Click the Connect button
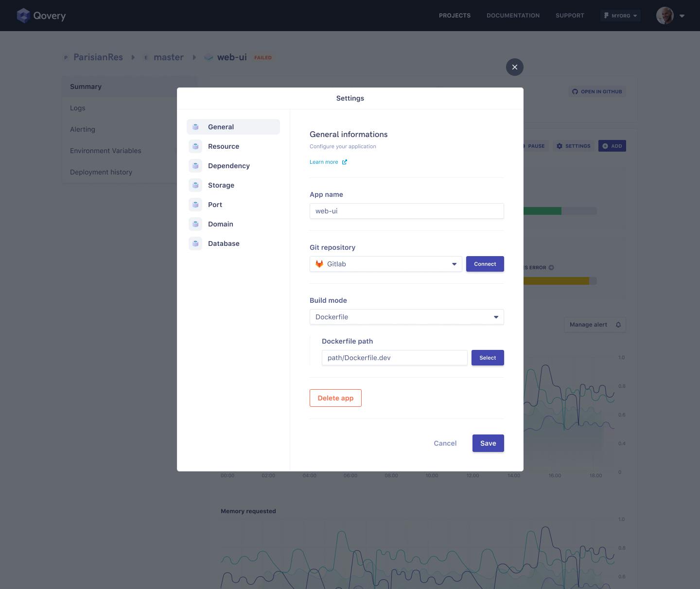This screenshot has width=700, height=589. click(x=485, y=264)
